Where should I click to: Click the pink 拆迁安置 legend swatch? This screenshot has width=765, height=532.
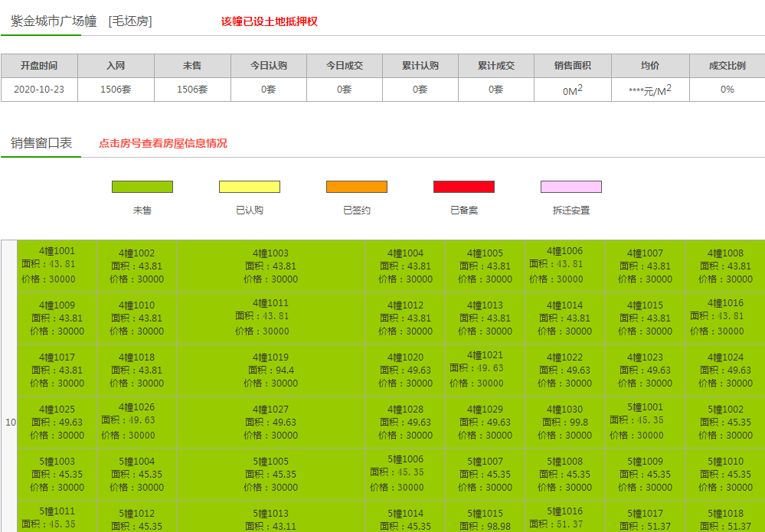pyautogui.click(x=571, y=187)
